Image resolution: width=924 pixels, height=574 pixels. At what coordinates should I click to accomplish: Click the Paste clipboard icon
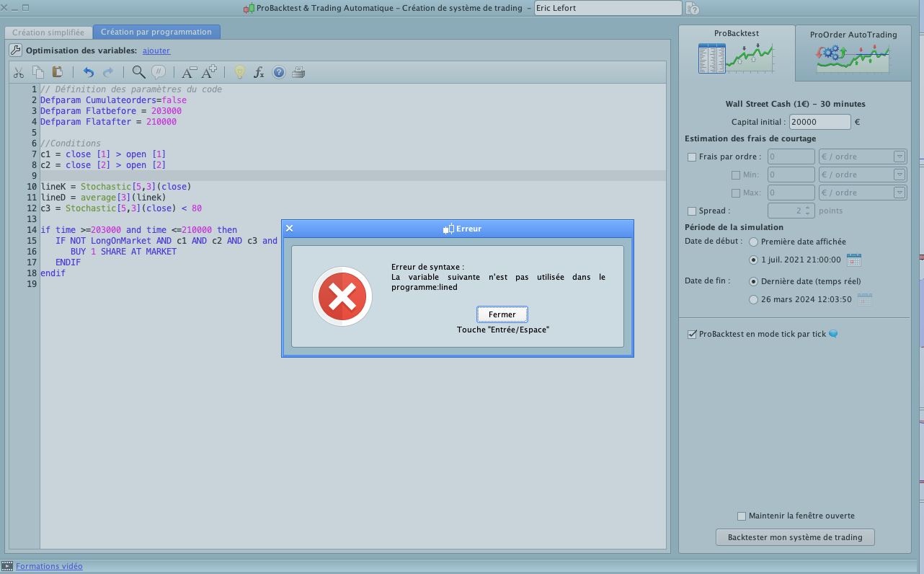click(58, 72)
